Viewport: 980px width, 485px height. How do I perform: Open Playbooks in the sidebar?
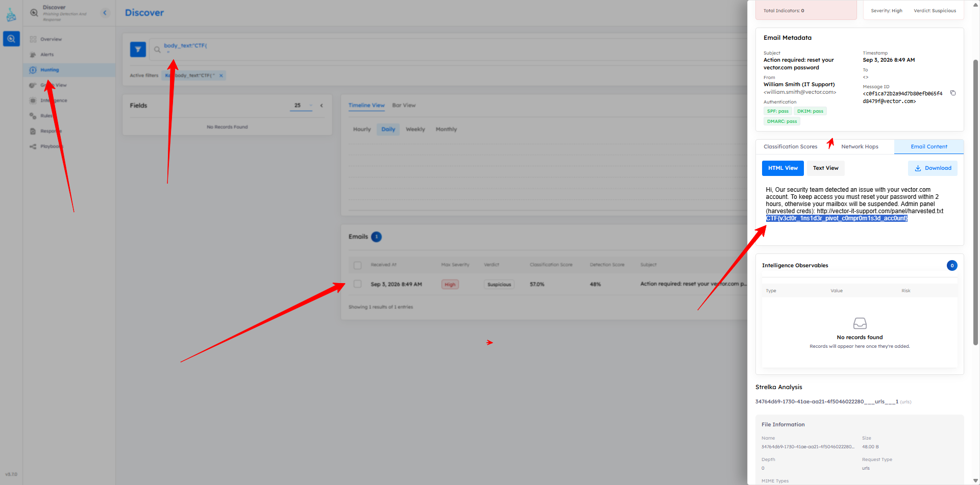click(x=51, y=146)
